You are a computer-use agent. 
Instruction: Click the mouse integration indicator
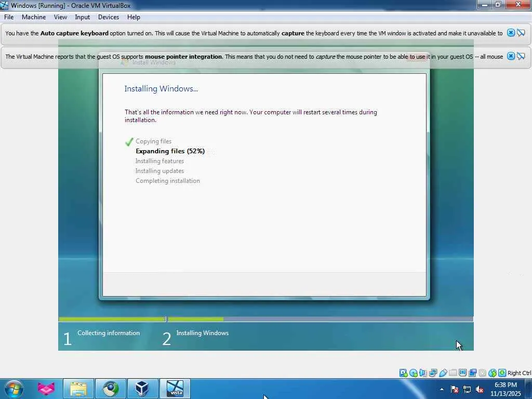pos(493,373)
